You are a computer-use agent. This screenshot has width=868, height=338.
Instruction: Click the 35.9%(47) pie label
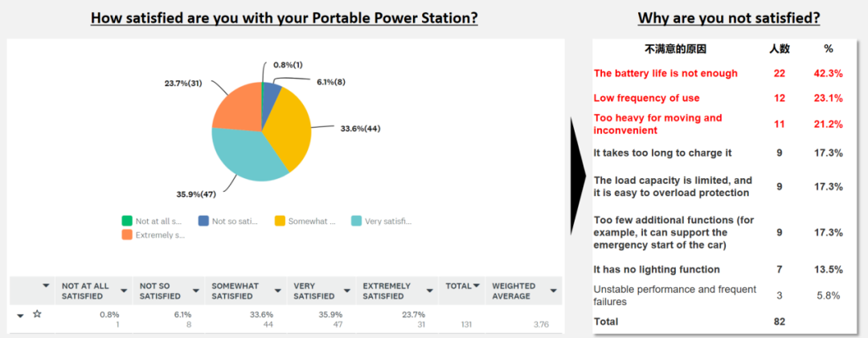point(196,194)
